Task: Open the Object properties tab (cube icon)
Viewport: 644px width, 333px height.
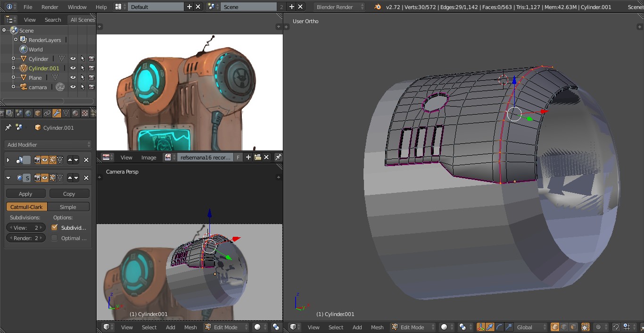Action: (x=38, y=113)
